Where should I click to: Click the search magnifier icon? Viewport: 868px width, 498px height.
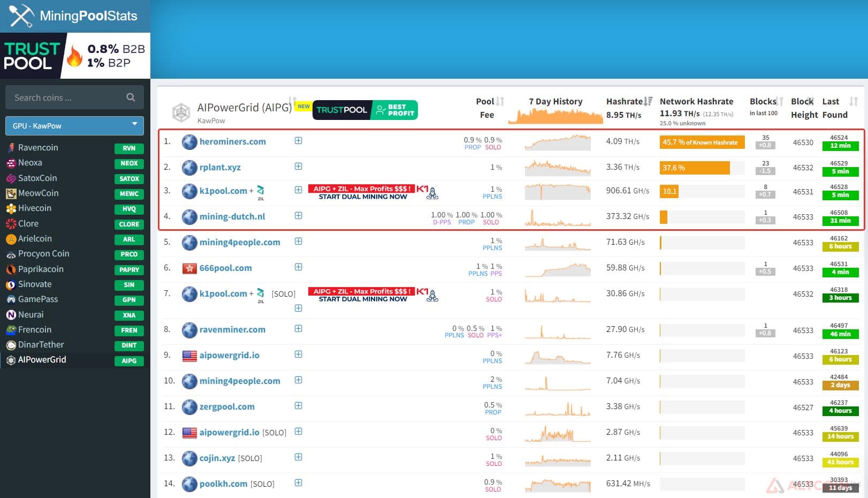coord(131,97)
